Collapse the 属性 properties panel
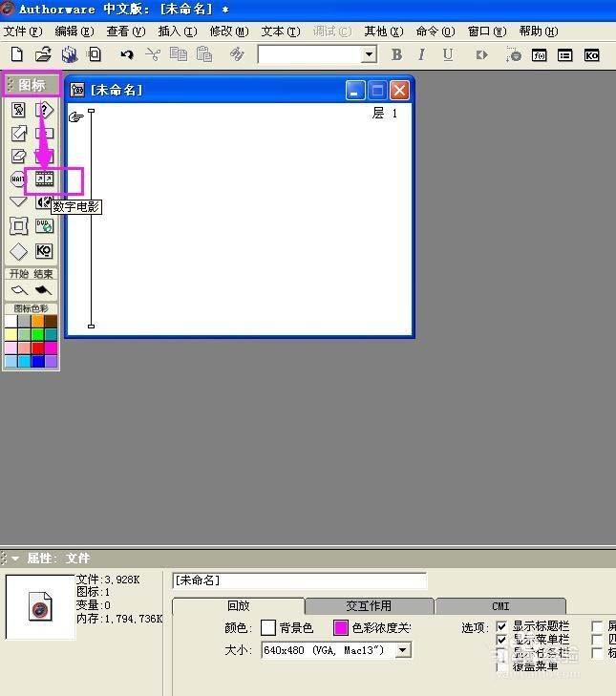Screen dimensions: 616x696 (x=15, y=559)
